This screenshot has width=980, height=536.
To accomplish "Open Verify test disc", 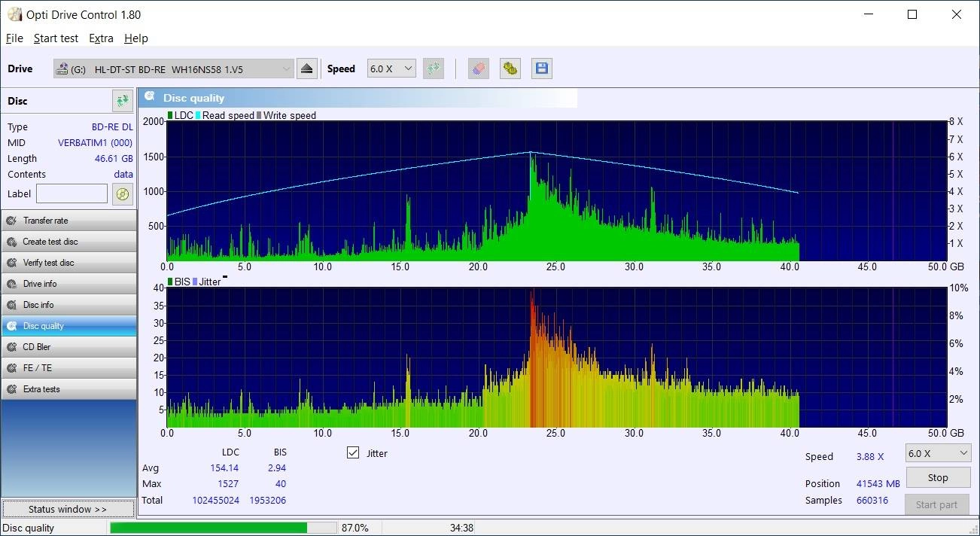I will pos(68,263).
